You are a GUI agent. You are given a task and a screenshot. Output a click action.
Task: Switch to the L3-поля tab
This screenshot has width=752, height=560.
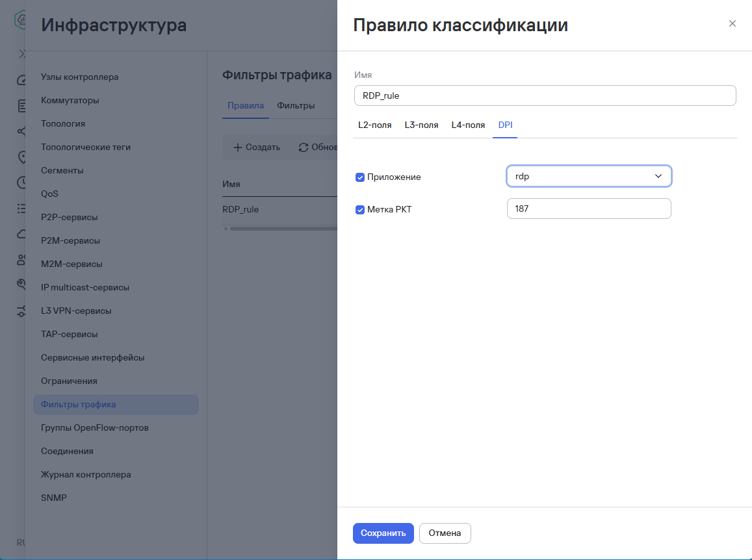421,125
